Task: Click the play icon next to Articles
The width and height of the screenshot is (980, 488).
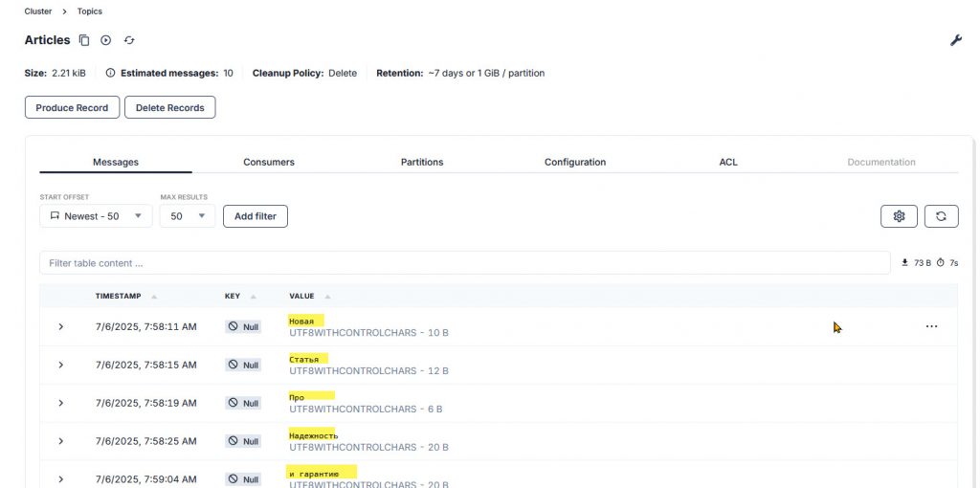Action: pos(106,40)
